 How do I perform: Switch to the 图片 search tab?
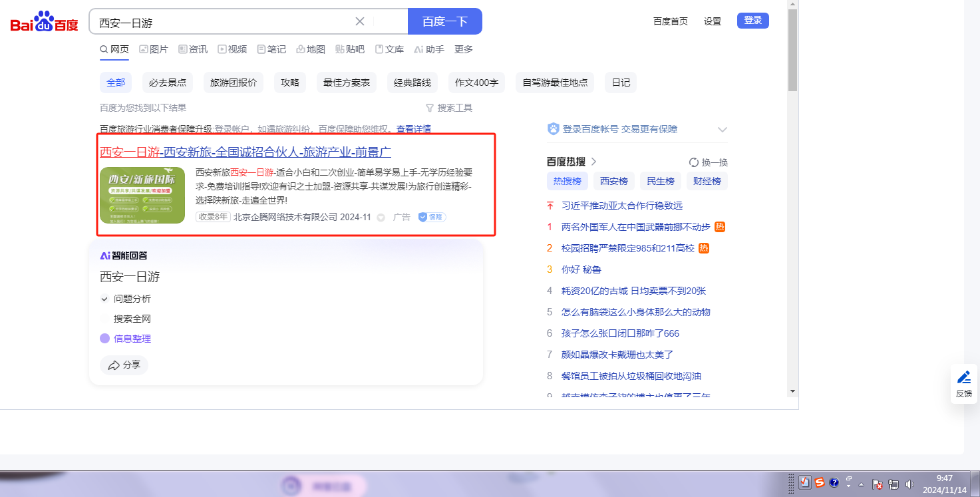(154, 49)
